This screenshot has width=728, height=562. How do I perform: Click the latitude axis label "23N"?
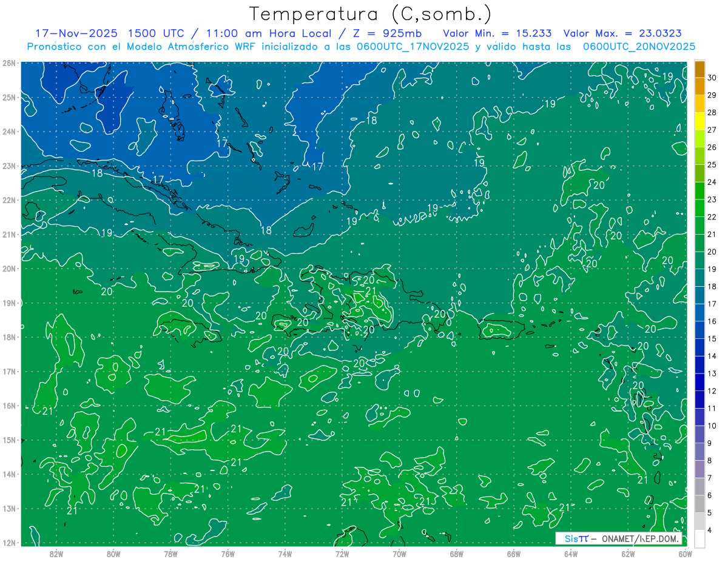[x=10, y=166]
